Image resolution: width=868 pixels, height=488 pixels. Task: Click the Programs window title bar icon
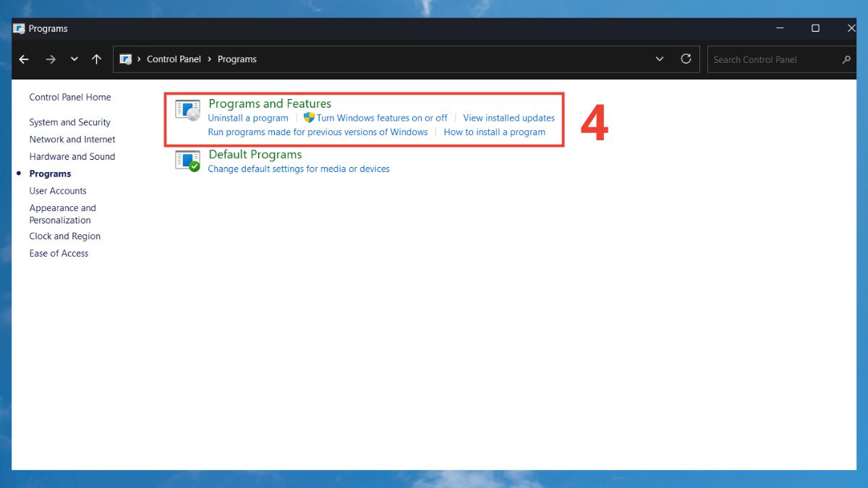click(19, 28)
